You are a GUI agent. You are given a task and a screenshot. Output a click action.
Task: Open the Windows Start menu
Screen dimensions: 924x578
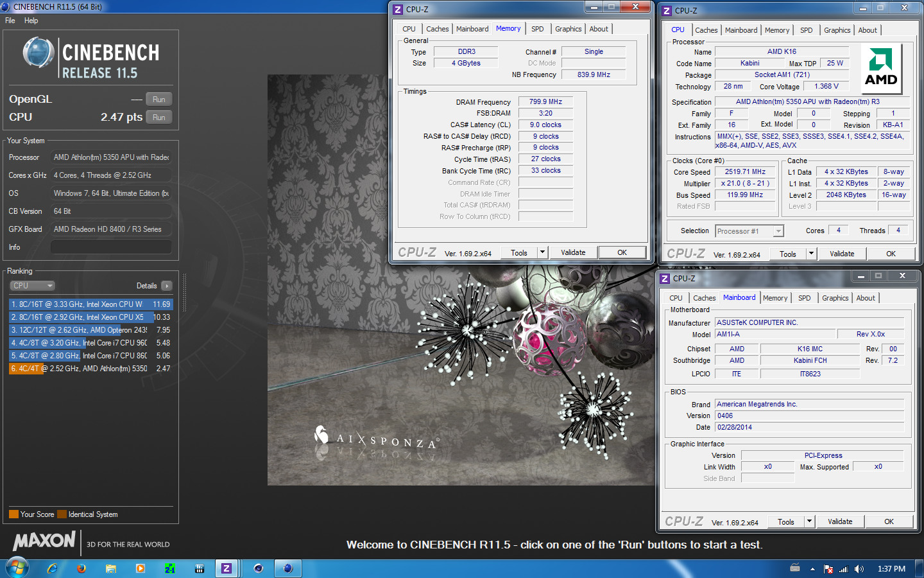pyautogui.click(x=17, y=568)
